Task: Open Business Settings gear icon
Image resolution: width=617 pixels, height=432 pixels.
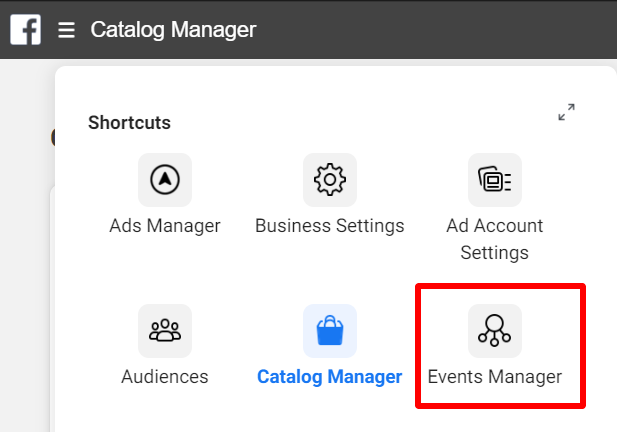Action: point(330,180)
